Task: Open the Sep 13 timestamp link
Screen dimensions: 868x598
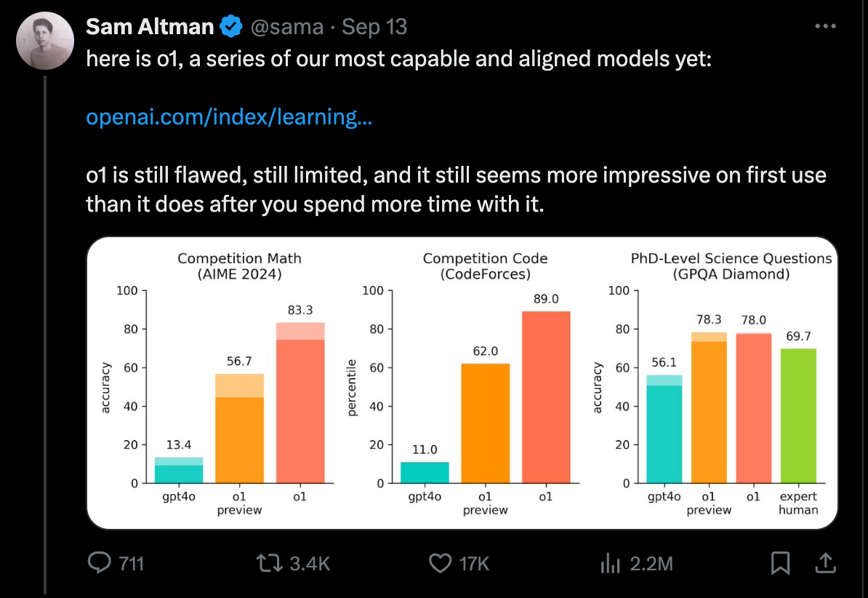Action: [374, 28]
